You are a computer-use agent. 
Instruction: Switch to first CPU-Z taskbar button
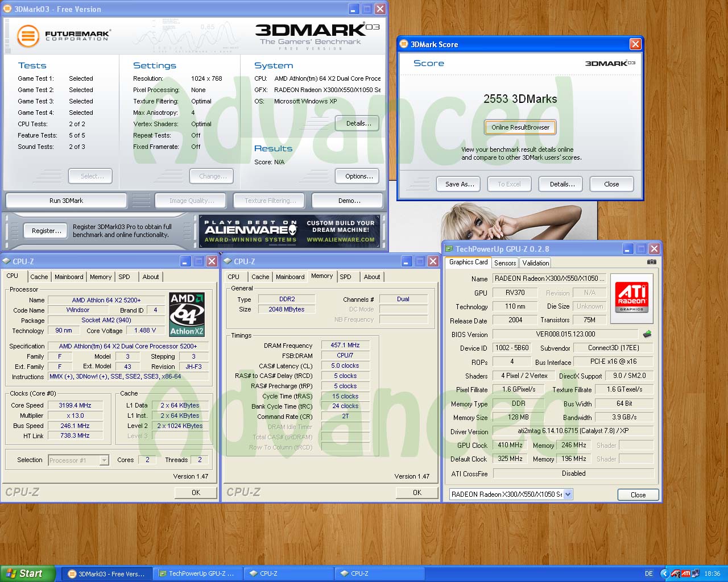pyautogui.click(x=288, y=573)
